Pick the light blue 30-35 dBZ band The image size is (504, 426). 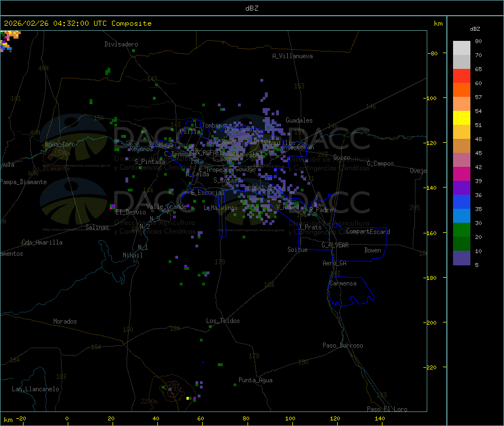pos(461,216)
